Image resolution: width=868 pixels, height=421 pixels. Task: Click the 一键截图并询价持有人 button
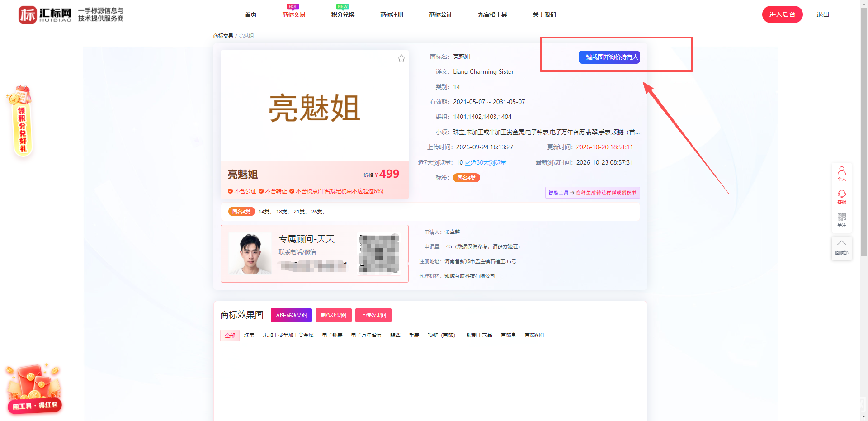tap(609, 57)
